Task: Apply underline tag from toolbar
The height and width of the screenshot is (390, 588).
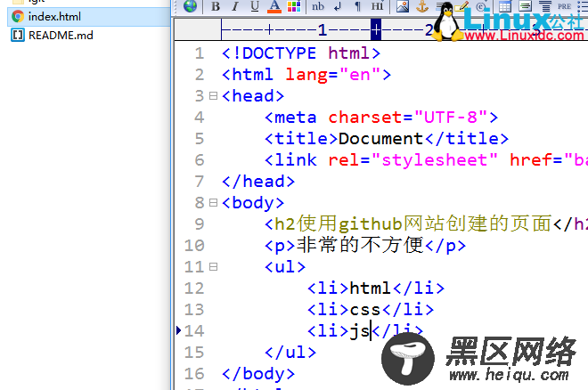Action: click(255, 6)
